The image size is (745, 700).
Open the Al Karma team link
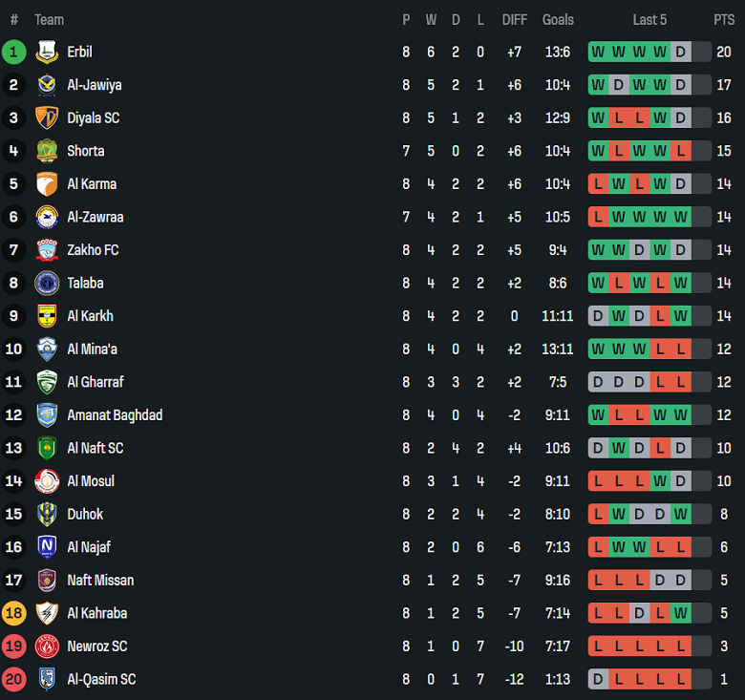(x=92, y=183)
